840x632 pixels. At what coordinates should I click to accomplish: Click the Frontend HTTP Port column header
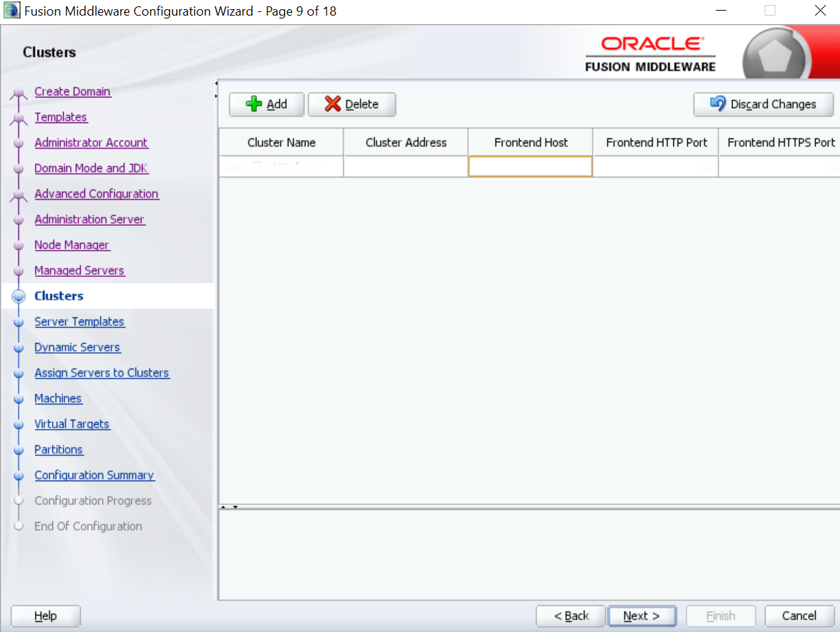(656, 143)
